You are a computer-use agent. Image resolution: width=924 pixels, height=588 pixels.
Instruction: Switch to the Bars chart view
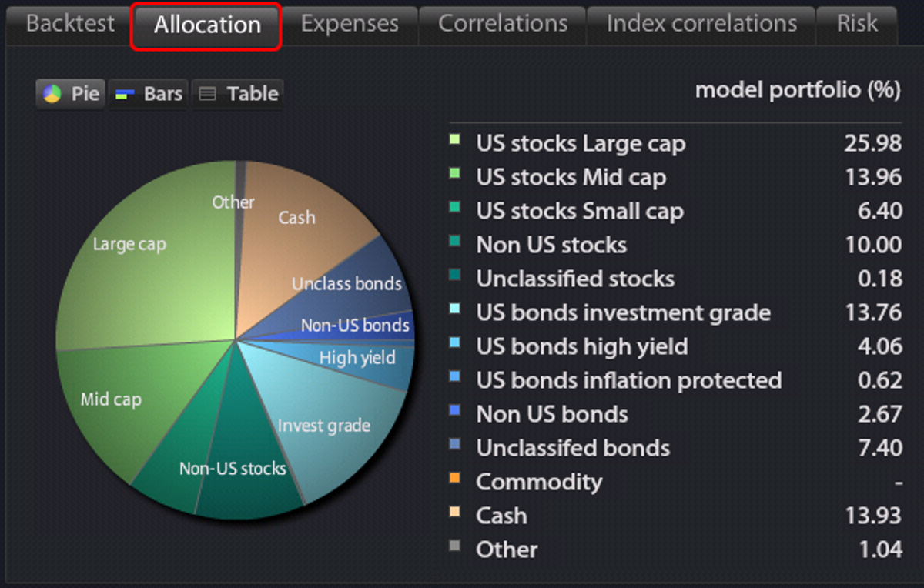tap(149, 94)
